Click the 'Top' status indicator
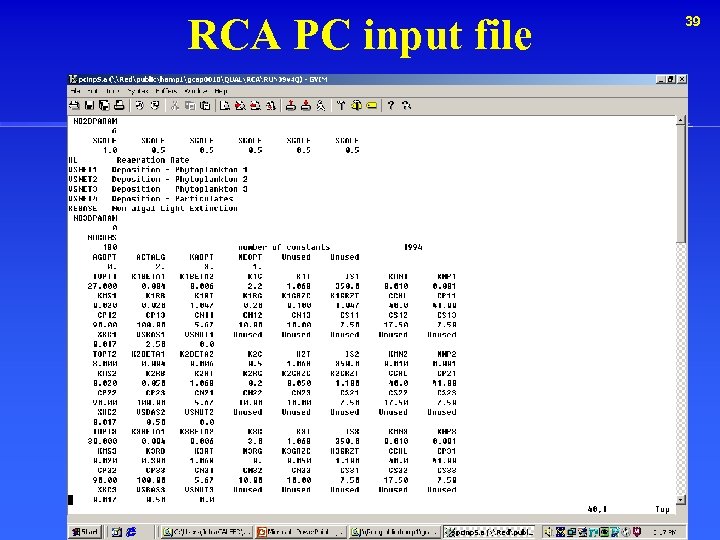Image resolution: width=720 pixels, height=540 pixels. pyautogui.click(x=662, y=509)
